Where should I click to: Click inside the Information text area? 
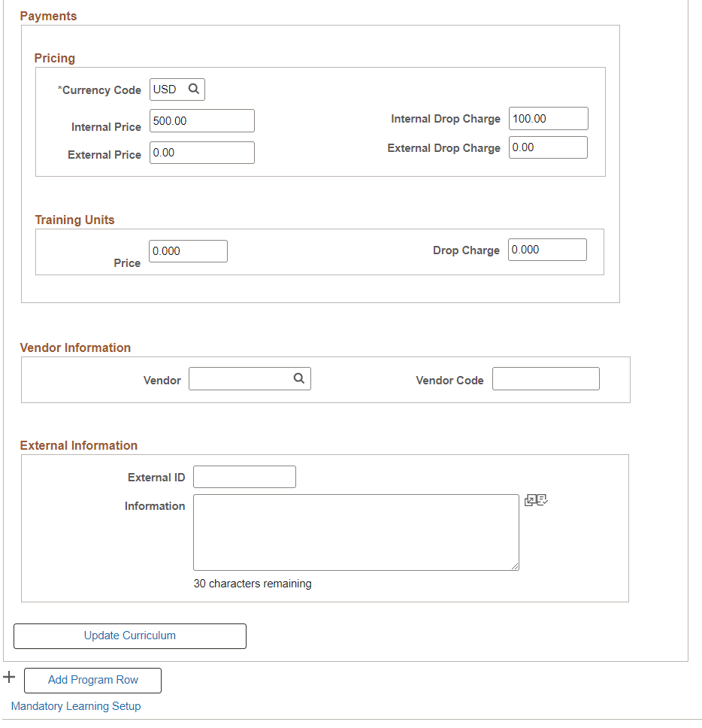(x=356, y=532)
